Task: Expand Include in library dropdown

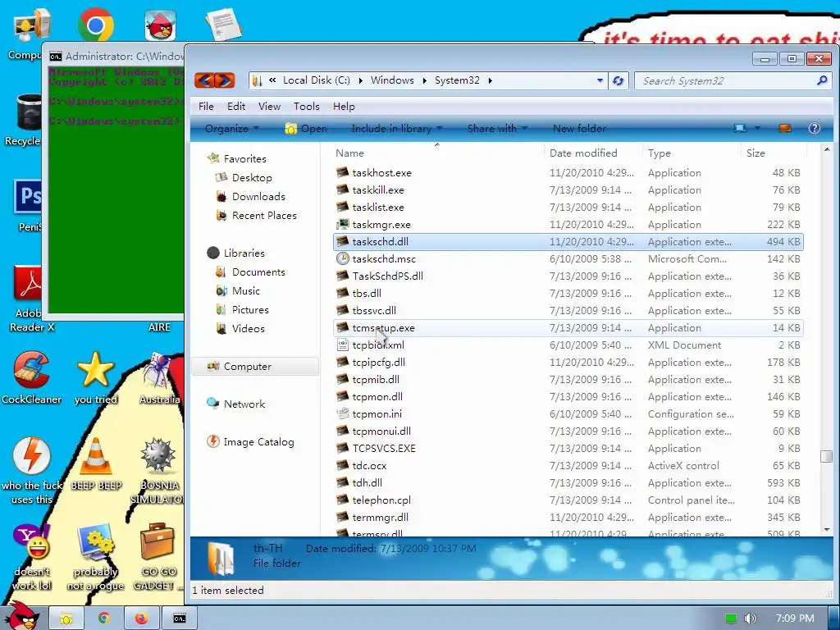Action: 396,129
